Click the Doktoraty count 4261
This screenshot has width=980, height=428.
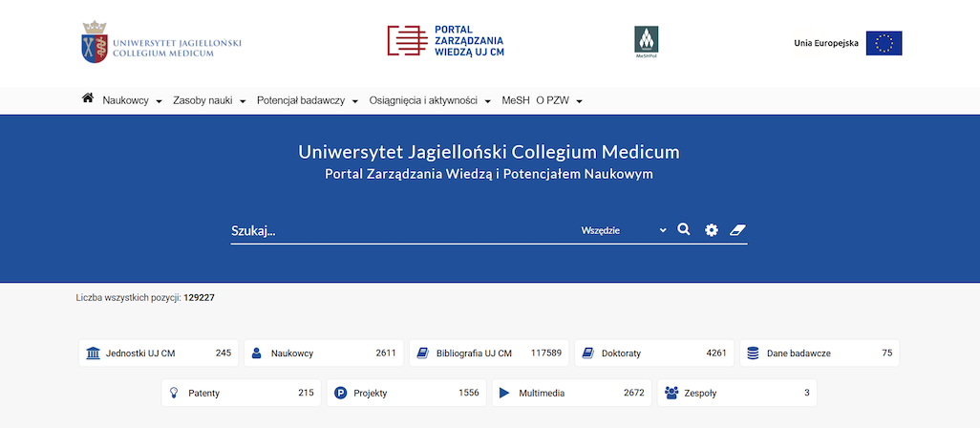point(716,353)
